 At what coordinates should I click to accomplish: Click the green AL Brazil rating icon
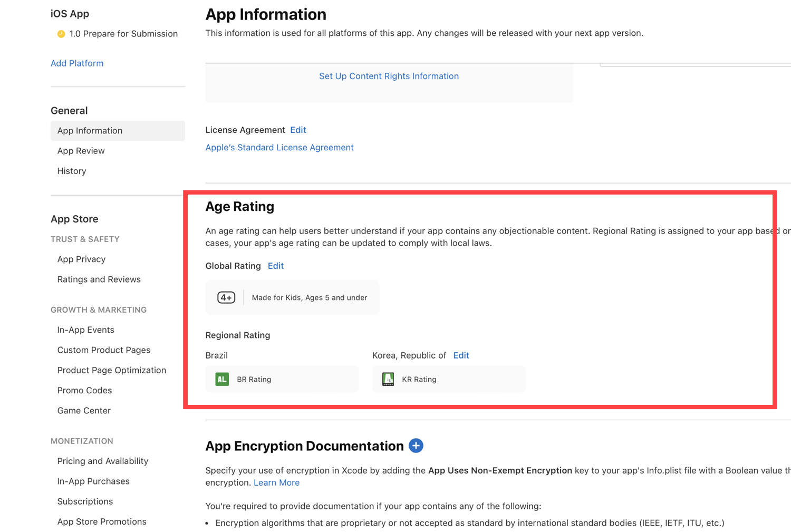coord(222,379)
